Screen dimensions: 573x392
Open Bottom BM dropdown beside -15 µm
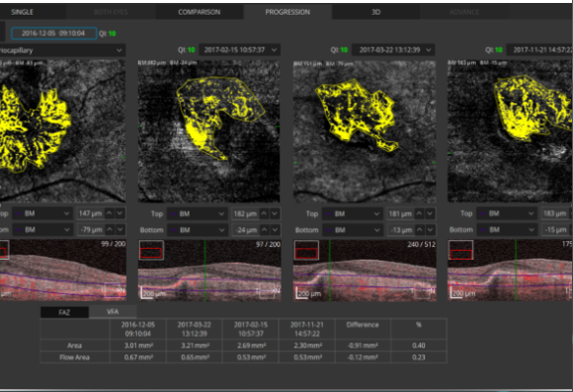point(507,230)
